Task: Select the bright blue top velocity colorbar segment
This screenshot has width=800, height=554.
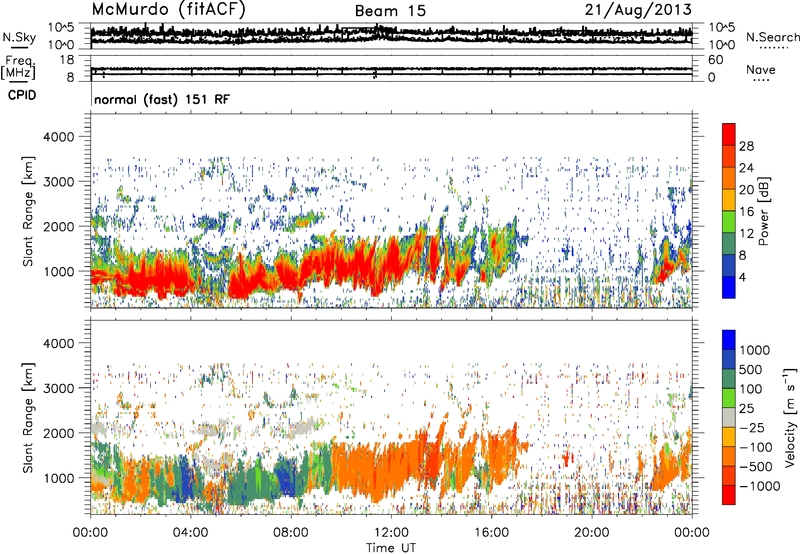Action: (x=729, y=340)
